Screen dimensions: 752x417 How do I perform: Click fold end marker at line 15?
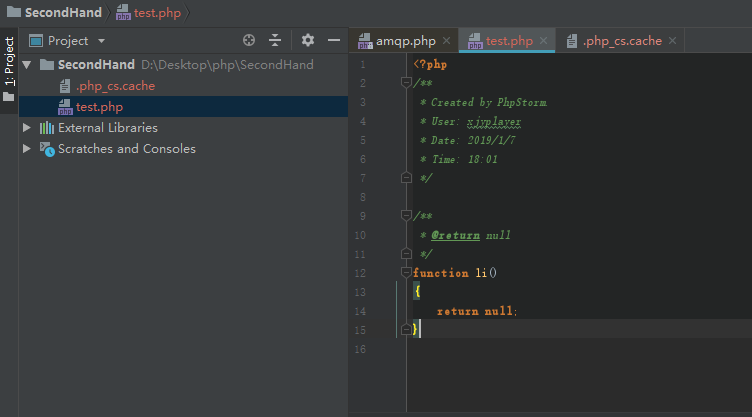click(x=406, y=330)
